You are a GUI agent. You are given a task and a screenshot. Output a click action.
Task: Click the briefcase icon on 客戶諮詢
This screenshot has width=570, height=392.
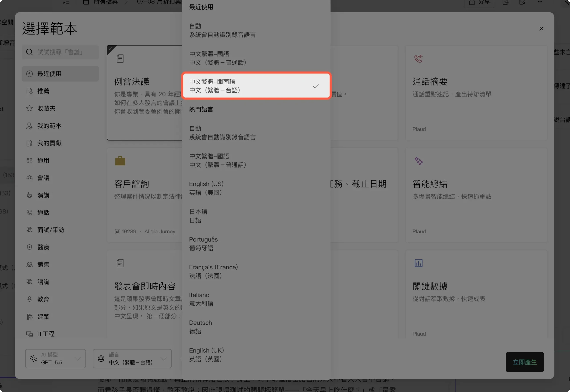pyautogui.click(x=120, y=161)
